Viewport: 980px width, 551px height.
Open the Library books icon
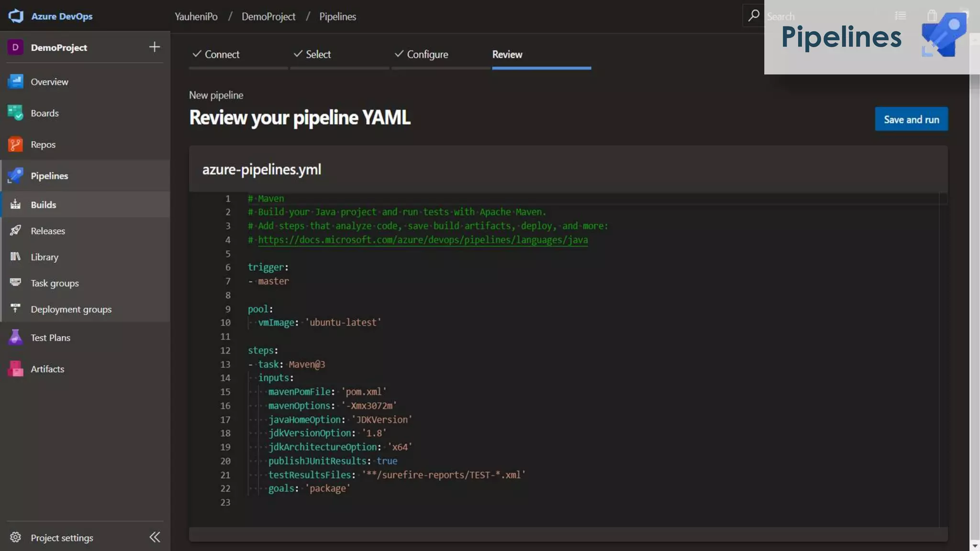[15, 257]
